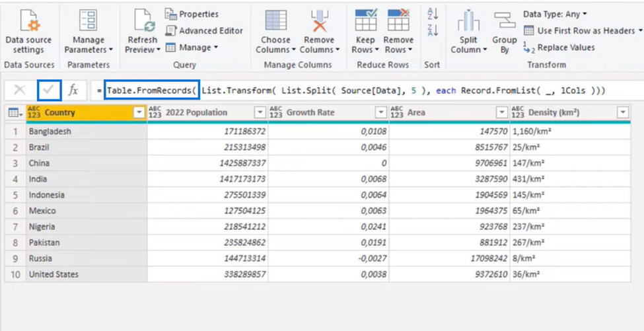Viewport: 644px width, 331px height.
Task: Select the Nigeria cell
Action: pyautogui.click(x=87, y=227)
